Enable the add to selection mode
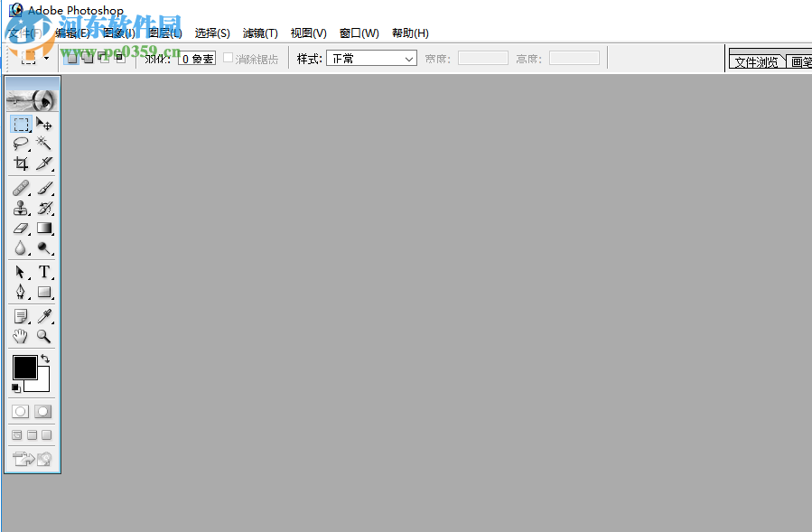Viewport: 812px width, 532px height. point(88,57)
